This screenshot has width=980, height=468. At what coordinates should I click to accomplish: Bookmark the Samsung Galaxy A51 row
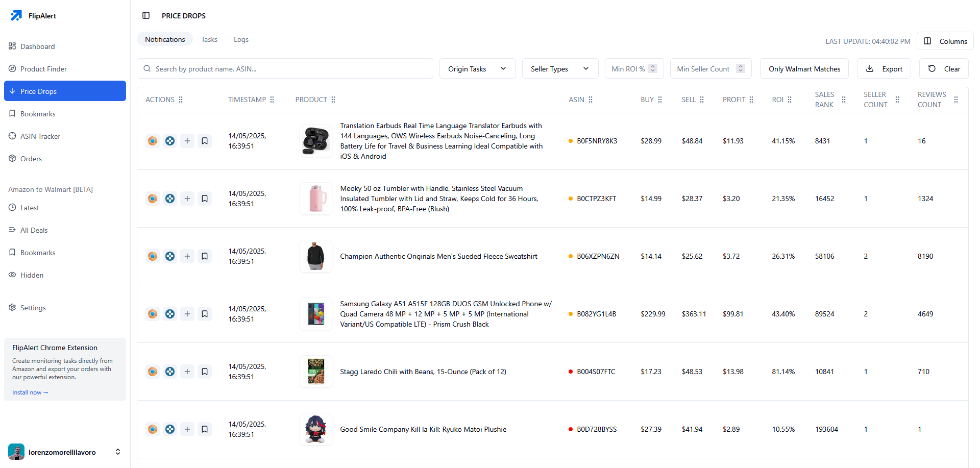coord(205,314)
